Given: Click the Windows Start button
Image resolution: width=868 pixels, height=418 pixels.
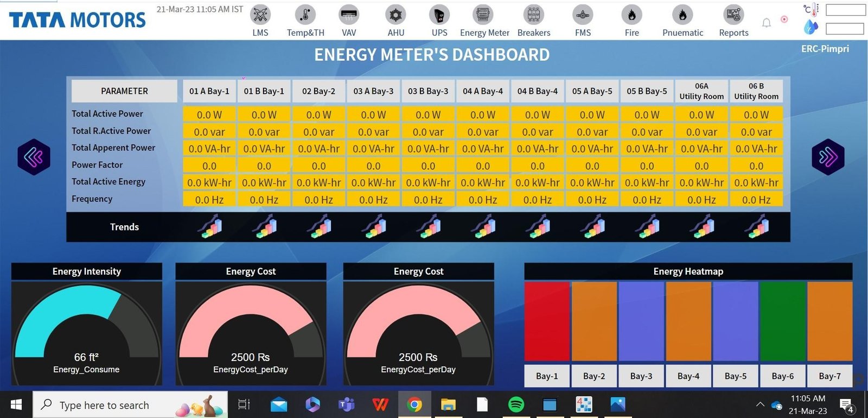Looking at the screenshot, I should click(16, 404).
